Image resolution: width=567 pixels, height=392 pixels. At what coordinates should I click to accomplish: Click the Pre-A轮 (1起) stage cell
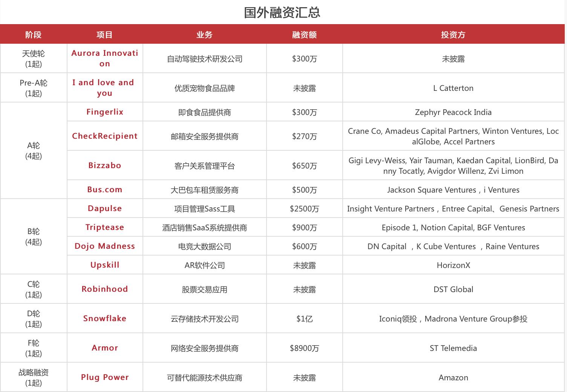pos(34,88)
